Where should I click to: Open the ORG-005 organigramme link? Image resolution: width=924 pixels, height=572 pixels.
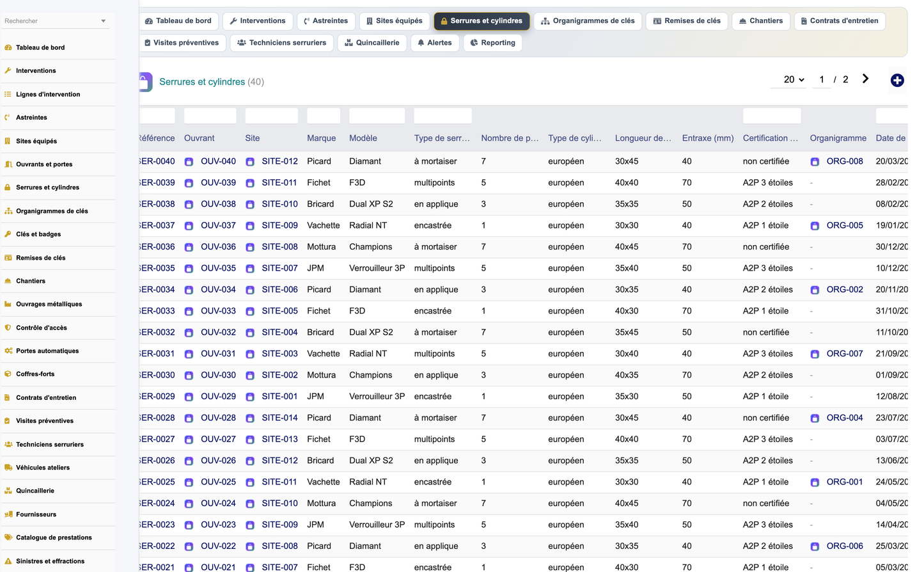[845, 225]
